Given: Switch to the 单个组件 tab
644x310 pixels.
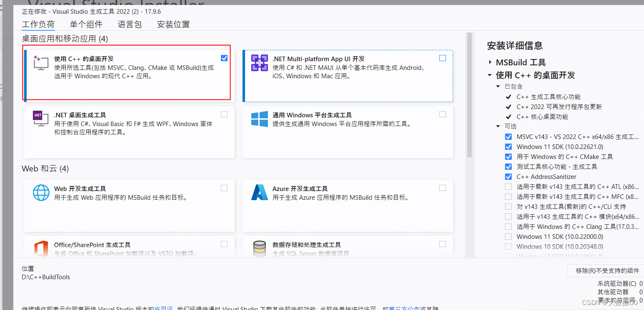Looking at the screenshot, I should coord(87,24).
